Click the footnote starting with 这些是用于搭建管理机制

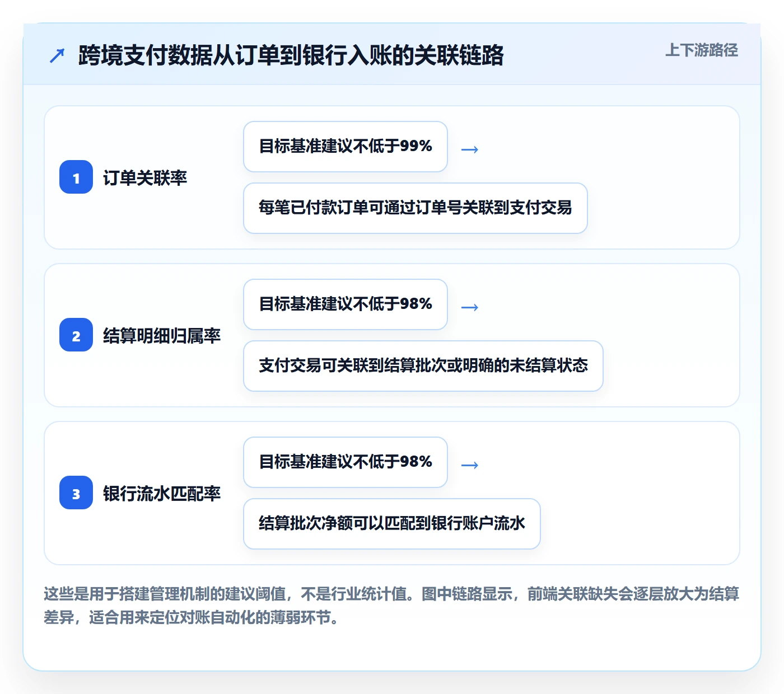391,606
